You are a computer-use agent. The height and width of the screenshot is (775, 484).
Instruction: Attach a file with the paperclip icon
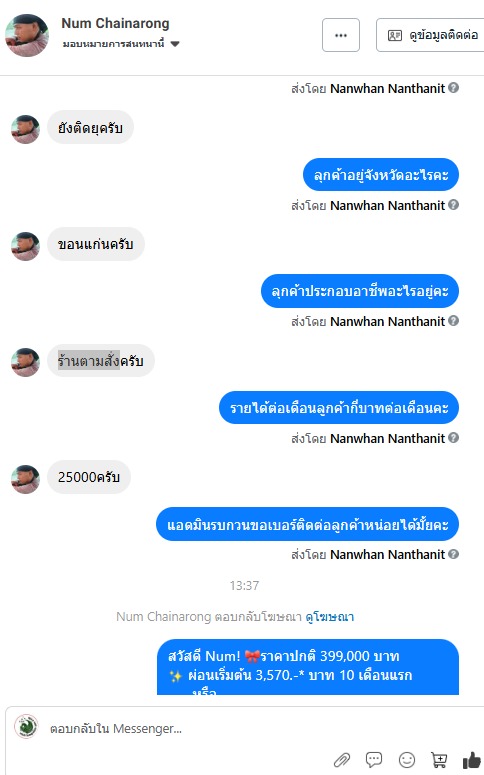tap(342, 760)
